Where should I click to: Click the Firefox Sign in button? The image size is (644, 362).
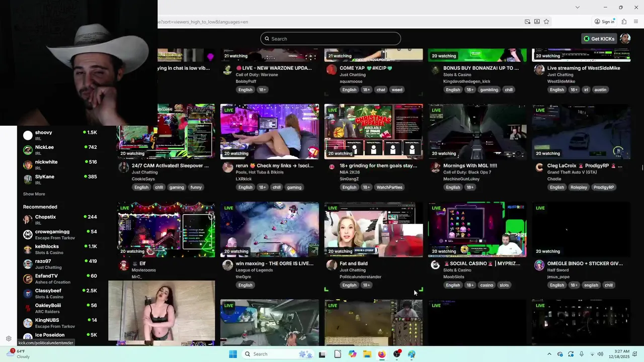(x=604, y=22)
